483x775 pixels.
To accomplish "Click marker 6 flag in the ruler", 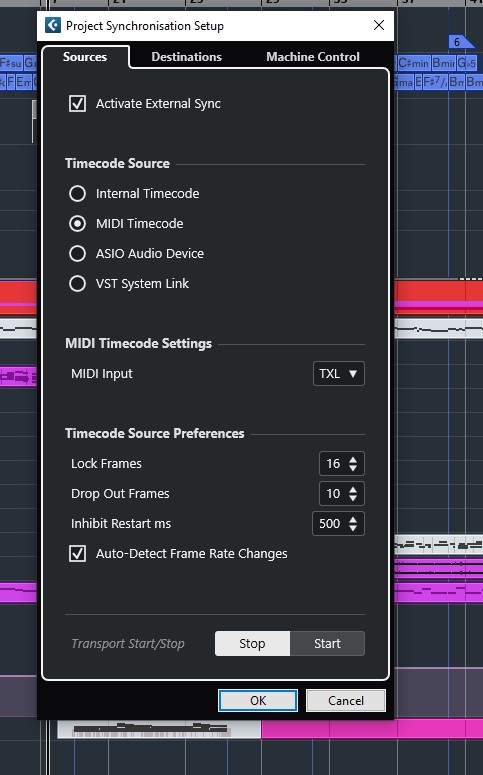I will tap(460, 42).
